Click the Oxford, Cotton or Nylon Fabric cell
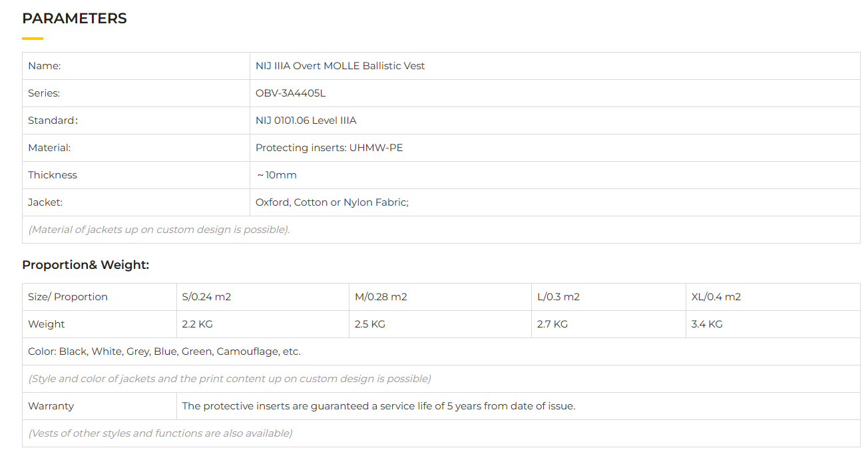Screen dimensions: 868x456 (x=332, y=202)
